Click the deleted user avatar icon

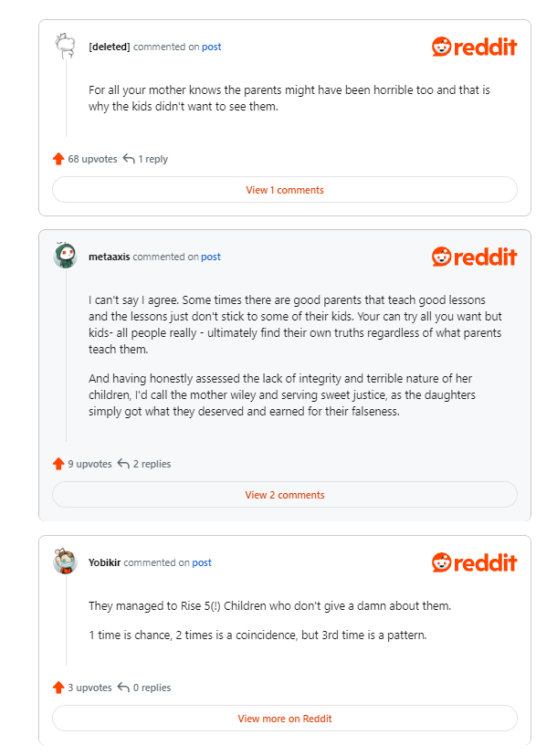65,47
